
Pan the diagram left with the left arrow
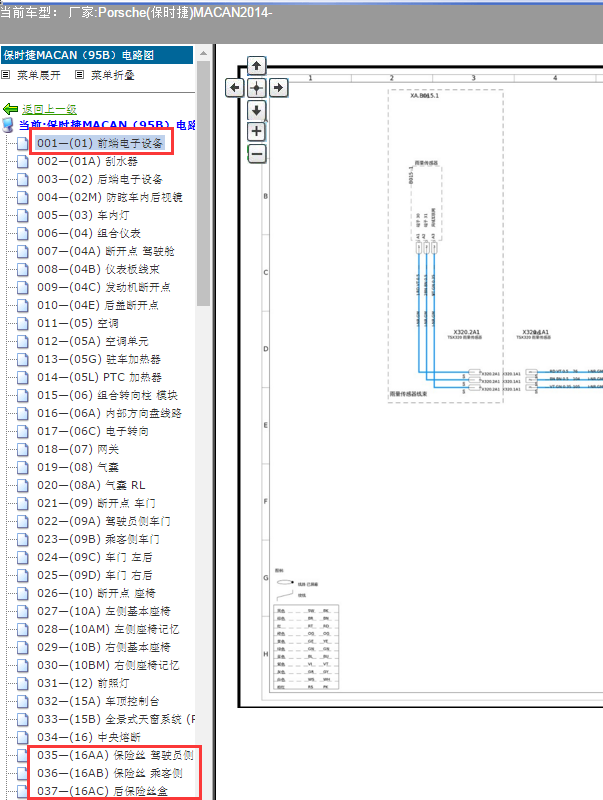[234, 88]
